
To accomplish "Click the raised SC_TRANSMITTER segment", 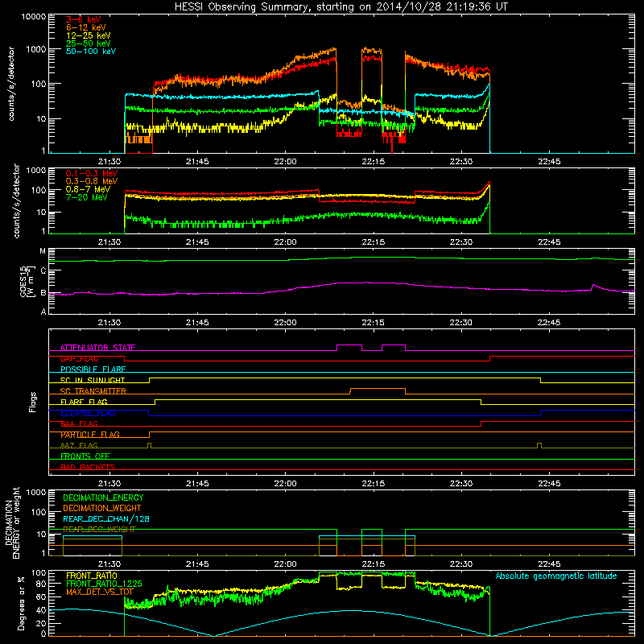I will [378, 389].
